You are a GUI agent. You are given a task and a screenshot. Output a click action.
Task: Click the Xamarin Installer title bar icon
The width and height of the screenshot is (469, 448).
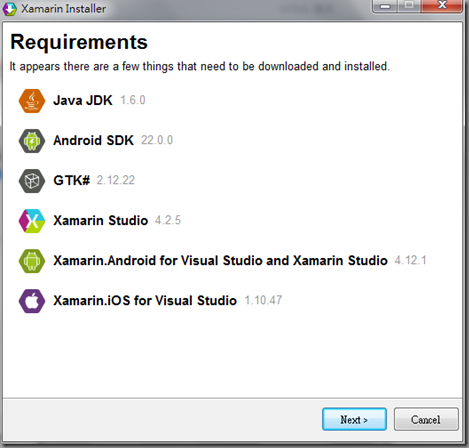coord(10,9)
